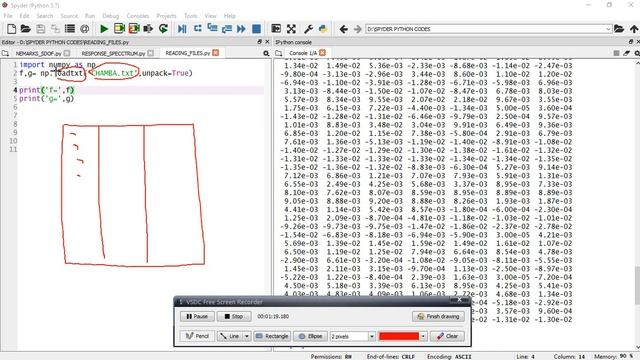
Task: Run cell and advance icon
Action: click(134, 29)
